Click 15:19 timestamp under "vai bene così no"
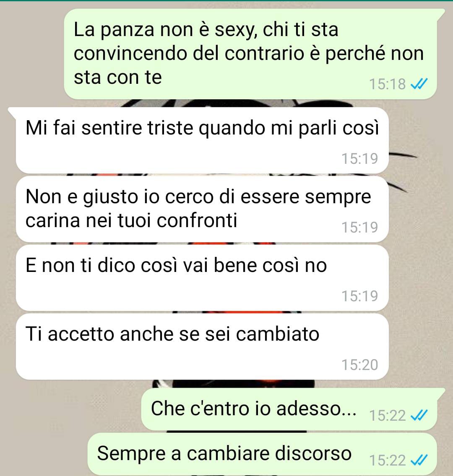Viewport: 453px width, 476px height. (360, 296)
